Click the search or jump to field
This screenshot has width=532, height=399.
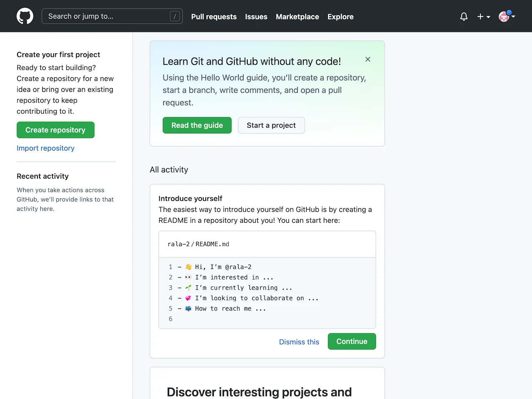(112, 16)
